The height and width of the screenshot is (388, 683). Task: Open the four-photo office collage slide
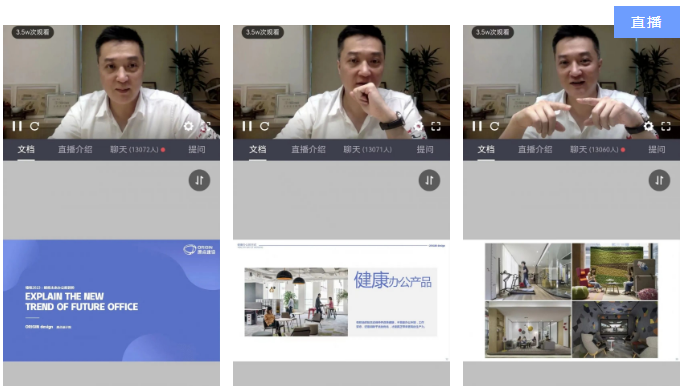click(571, 300)
